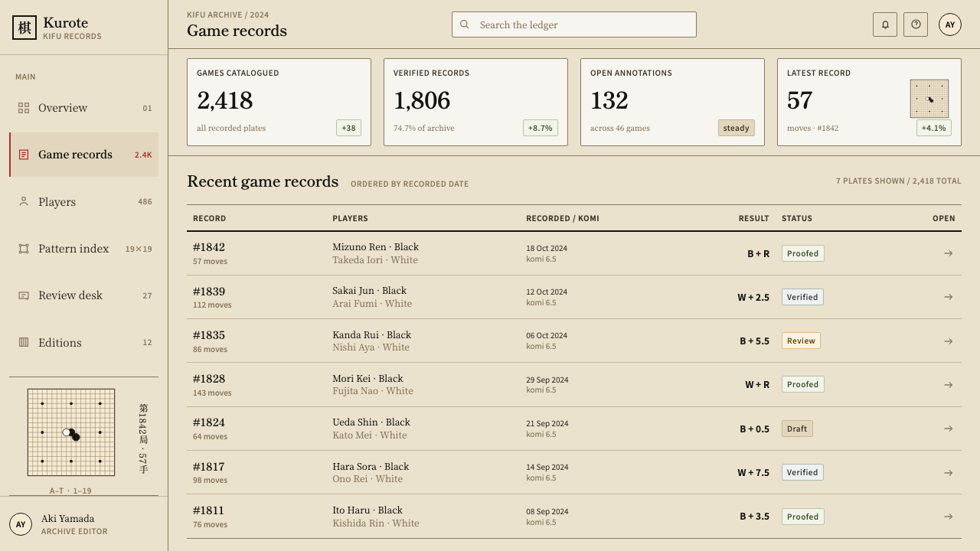Open the AY account avatar in header
980x551 pixels.
(950, 24)
